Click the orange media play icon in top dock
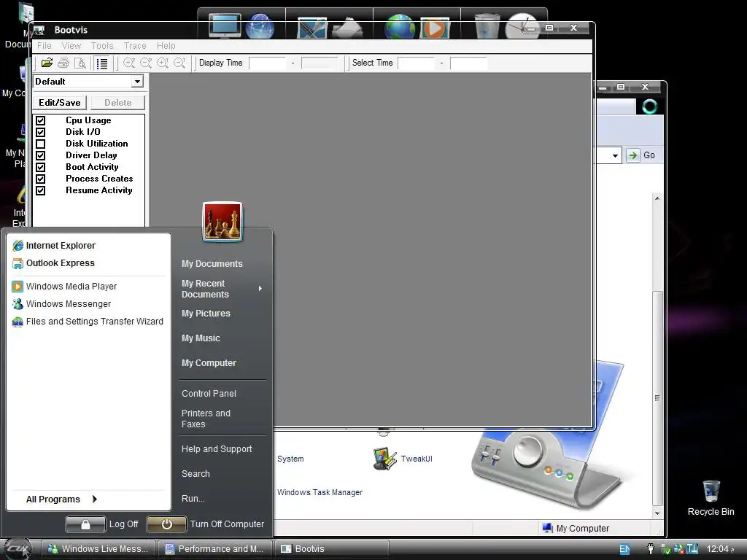Image resolution: width=747 pixels, height=560 pixels. pyautogui.click(x=434, y=27)
